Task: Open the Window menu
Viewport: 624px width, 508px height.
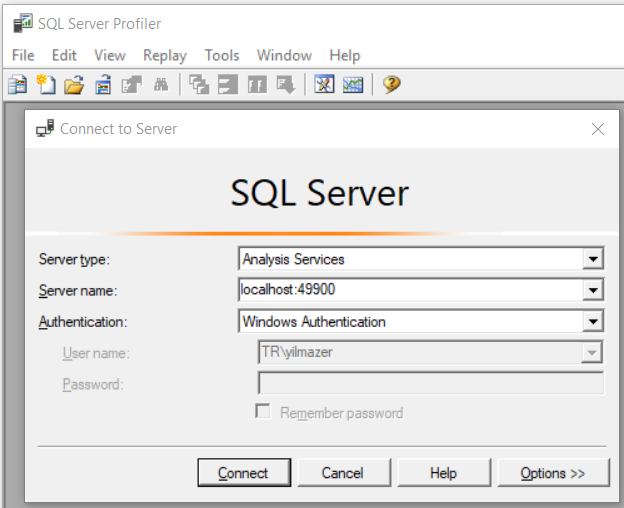Action: (x=284, y=55)
